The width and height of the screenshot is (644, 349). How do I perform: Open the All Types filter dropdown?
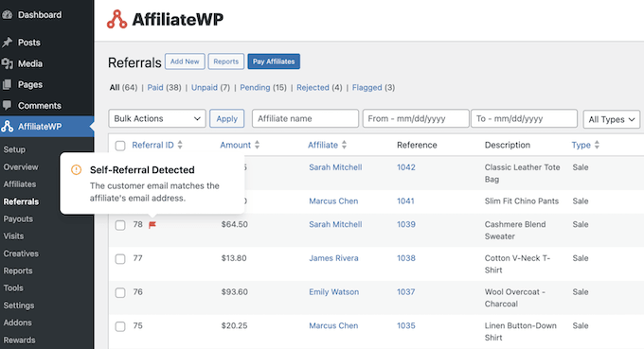point(612,119)
